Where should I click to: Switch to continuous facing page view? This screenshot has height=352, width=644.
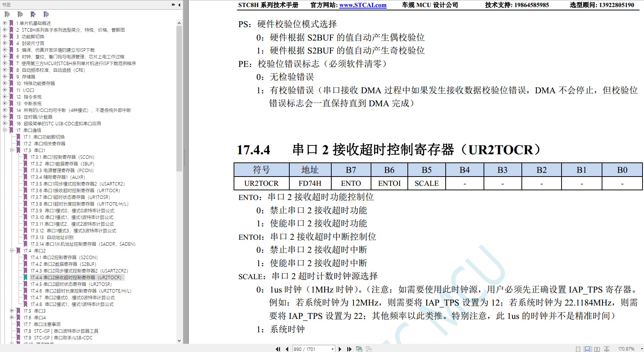(606, 349)
